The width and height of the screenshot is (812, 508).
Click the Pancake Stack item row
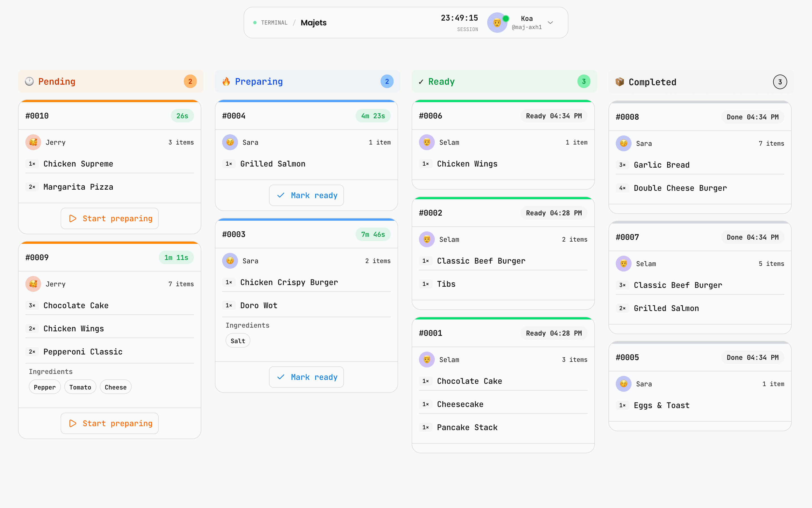pos(503,427)
